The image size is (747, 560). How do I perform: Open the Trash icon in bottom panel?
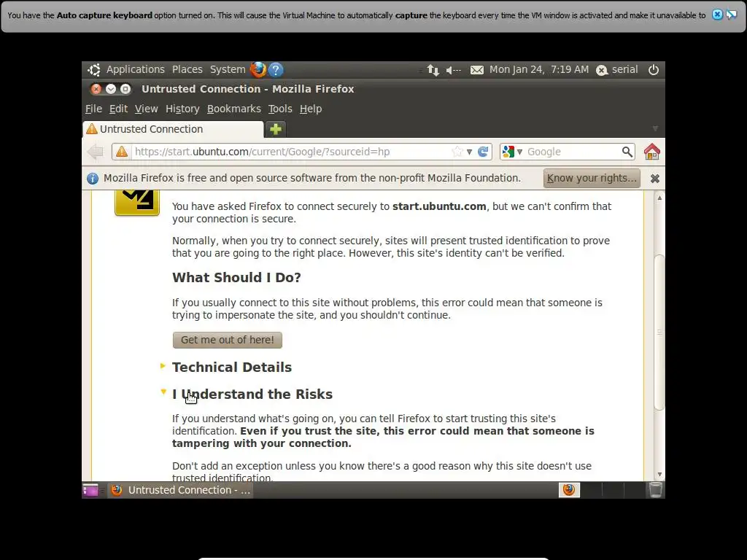[656, 490]
